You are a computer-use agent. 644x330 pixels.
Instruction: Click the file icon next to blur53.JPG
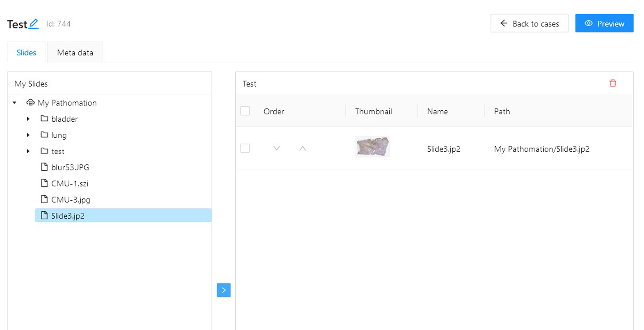coord(44,167)
